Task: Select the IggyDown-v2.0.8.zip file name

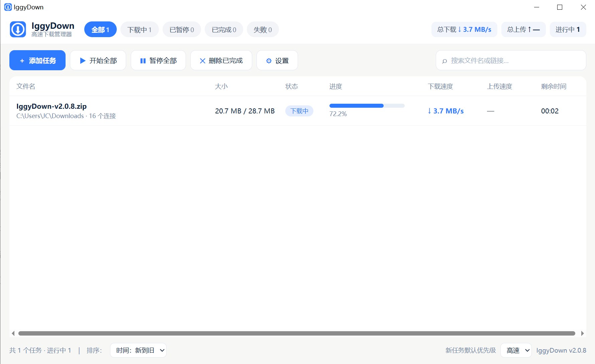Action: pos(52,106)
